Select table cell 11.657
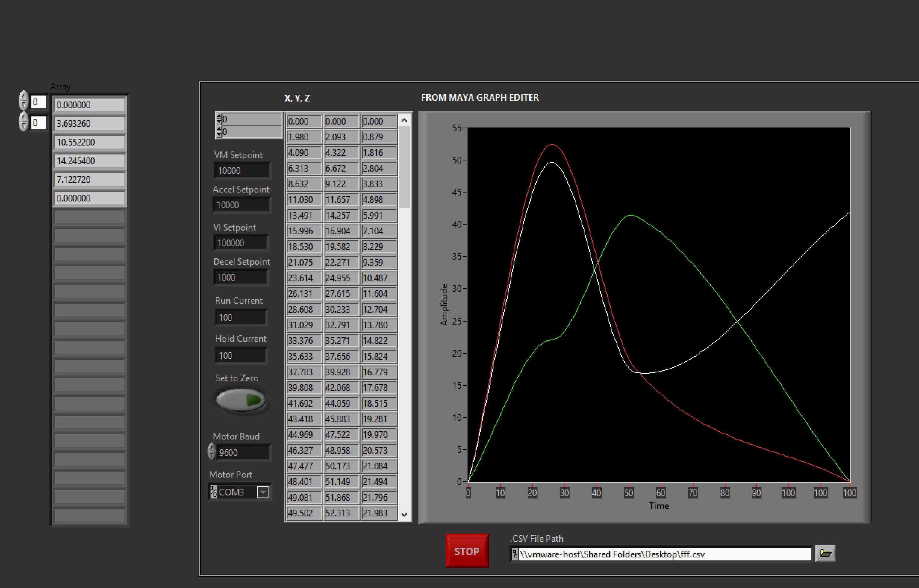The height and width of the screenshot is (588, 919). point(342,199)
